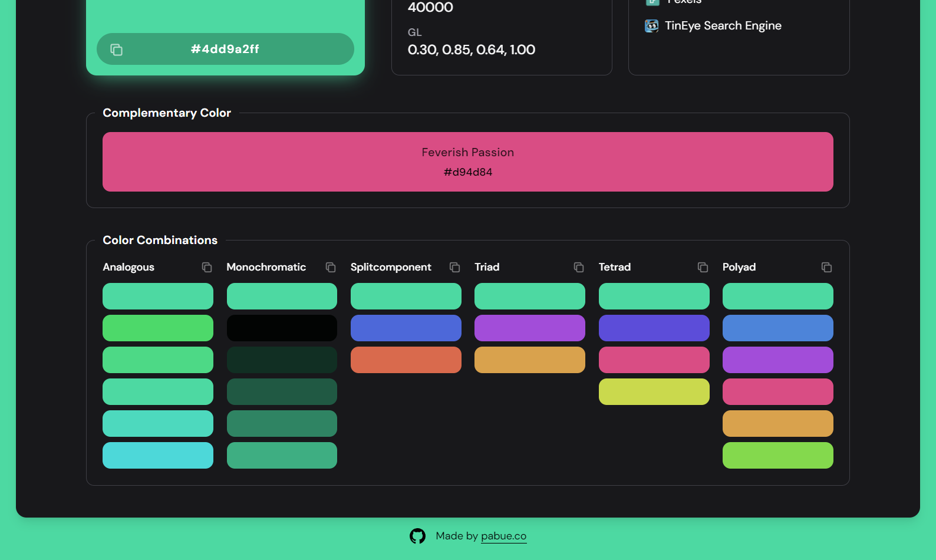Screen dimensions: 936x560
Task: Click the GL value 0.30, 0.85, 0.64, 1.00
Action: [472, 50]
